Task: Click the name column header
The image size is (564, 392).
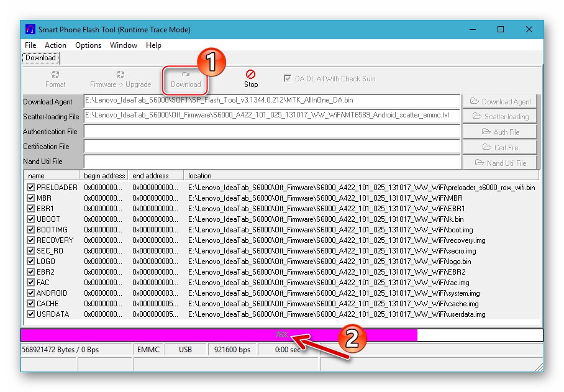Action: tap(52, 176)
